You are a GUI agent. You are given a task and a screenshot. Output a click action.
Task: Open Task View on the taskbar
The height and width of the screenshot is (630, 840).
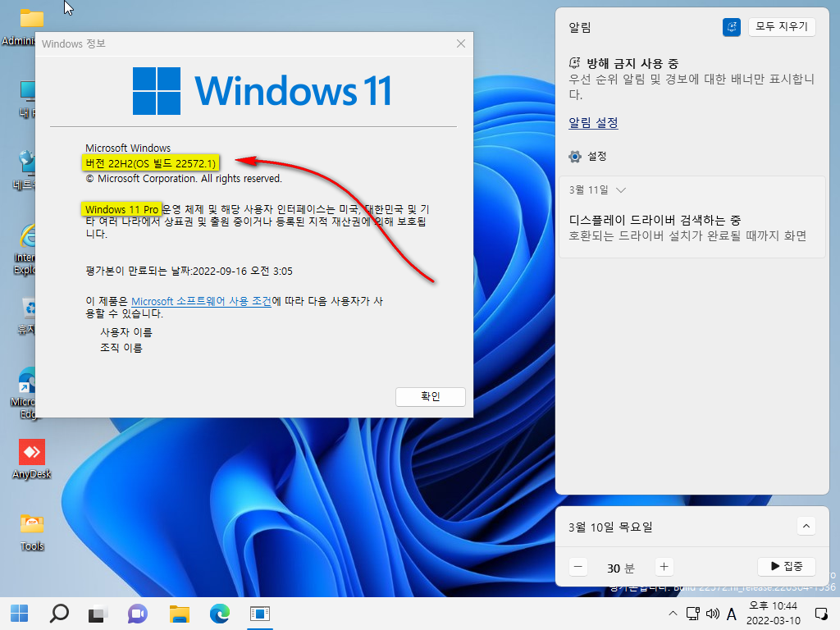click(98, 614)
